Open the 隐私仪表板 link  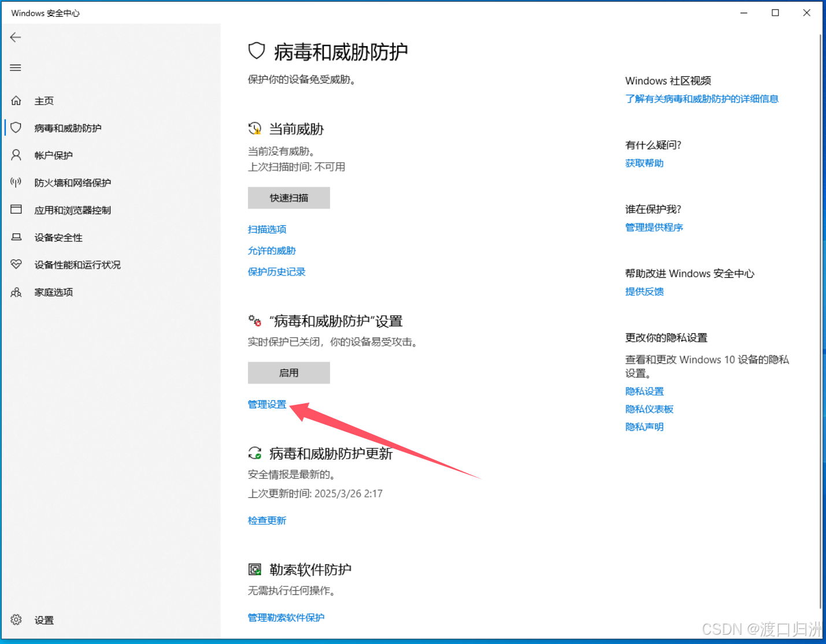(649, 409)
